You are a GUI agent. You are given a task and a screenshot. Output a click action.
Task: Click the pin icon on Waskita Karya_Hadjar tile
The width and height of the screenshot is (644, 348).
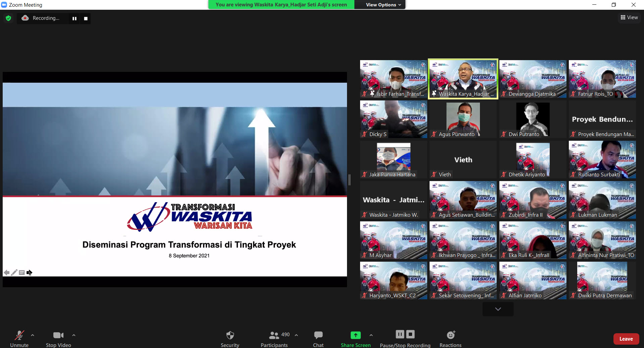(x=434, y=94)
